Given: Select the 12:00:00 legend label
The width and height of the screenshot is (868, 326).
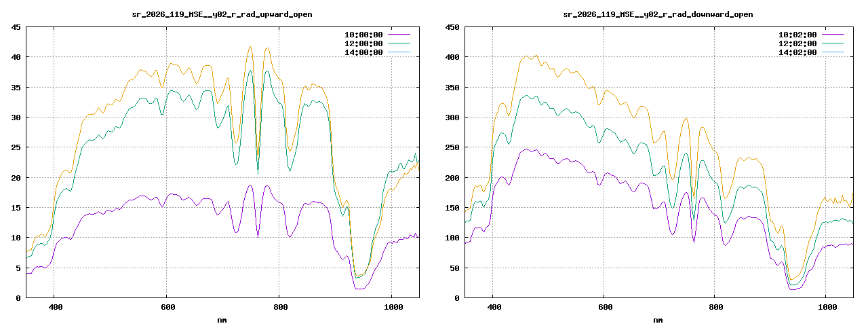Looking at the screenshot, I should point(364,43).
